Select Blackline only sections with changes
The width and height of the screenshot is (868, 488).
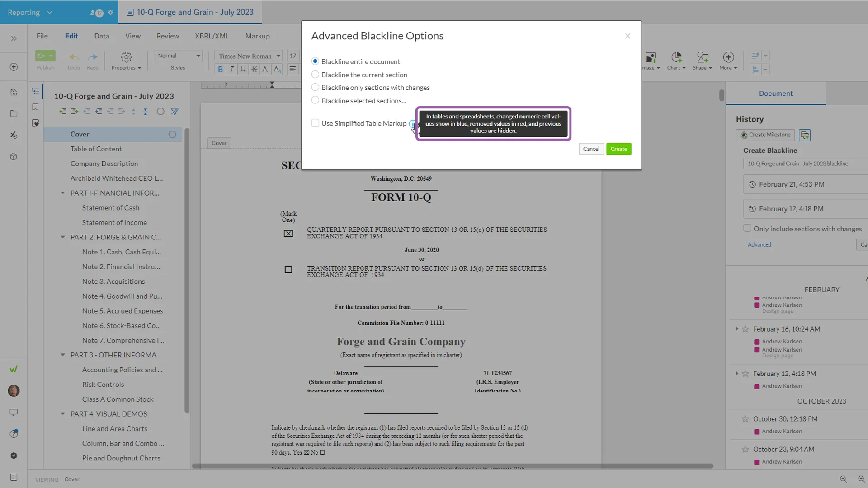pos(315,87)
